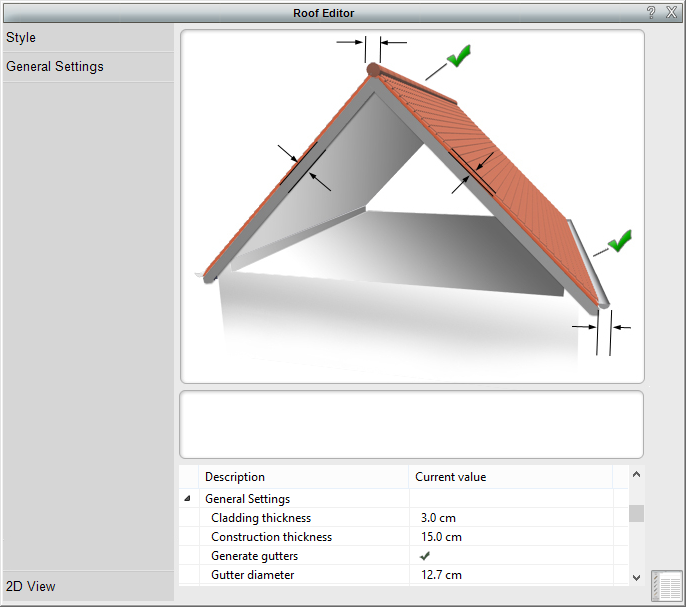Click the table list view icon at bottom right
686x607 pixels.
(x=667, y=585)
